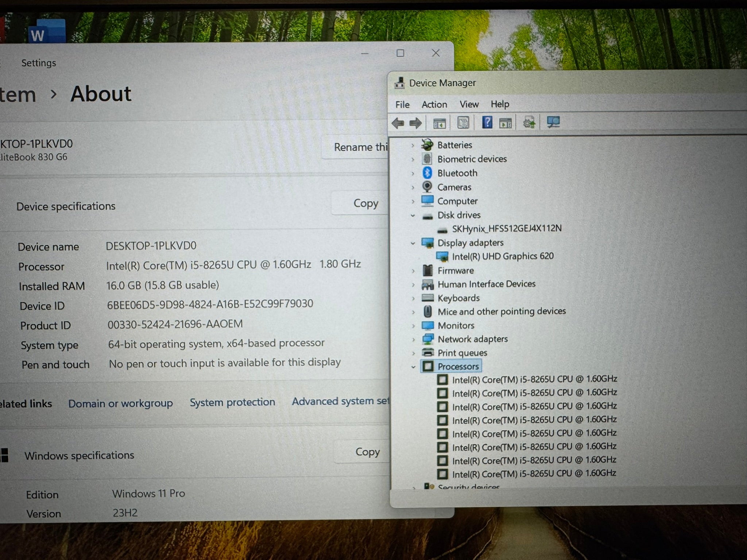Collapse the Display adapters node

(x=413, y=243)
